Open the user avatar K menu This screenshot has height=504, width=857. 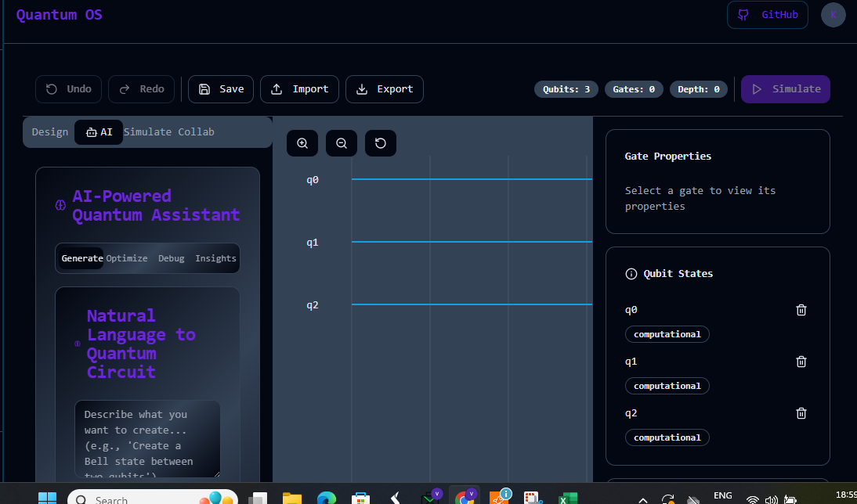(x=833, y=15)
